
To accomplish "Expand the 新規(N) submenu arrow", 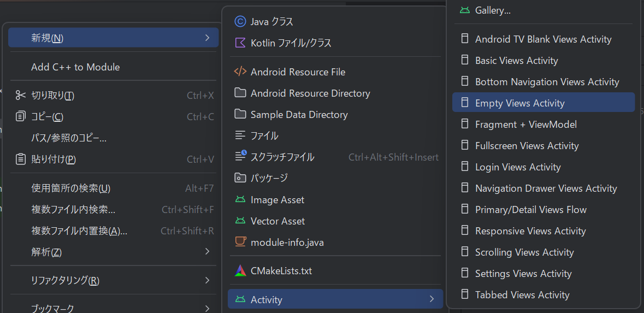I will coord(207,38).
